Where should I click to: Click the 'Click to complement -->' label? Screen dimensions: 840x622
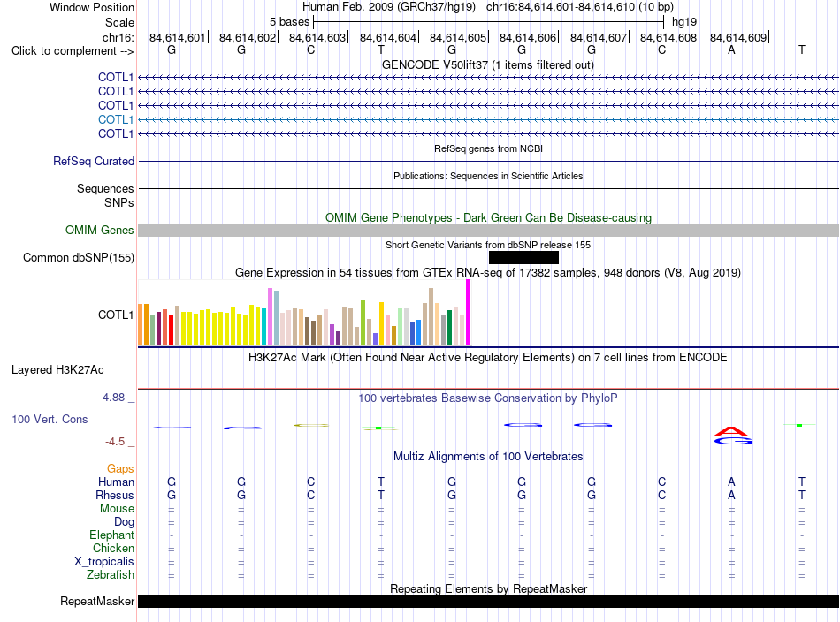[73, 51]
